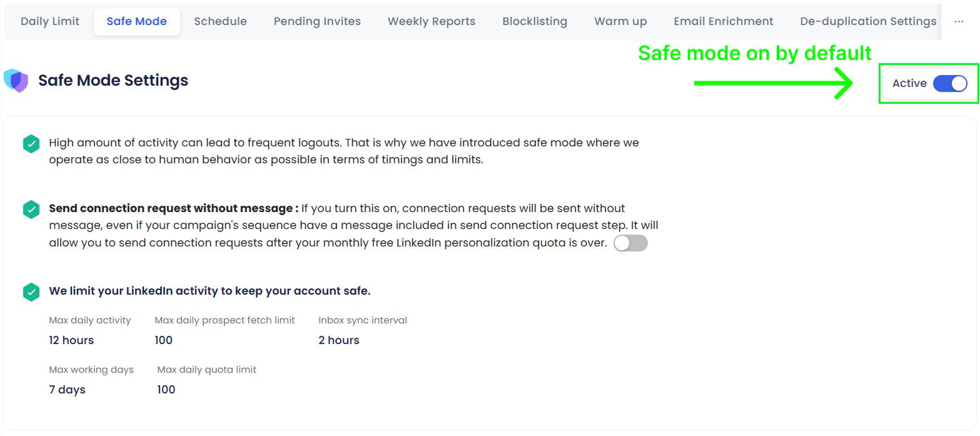Click the checkmark beside LinkedIn activity limits
Viewport: 980px width, 436px height.
click(x=31, y=291)
